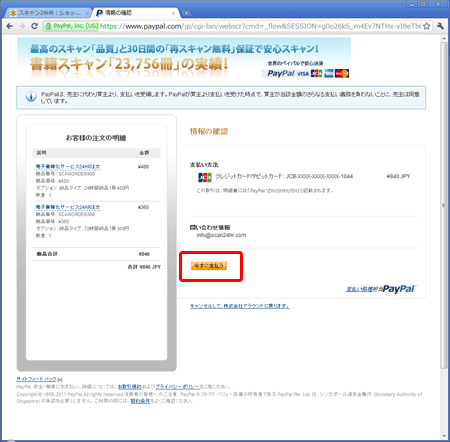Minimize the browser window
Image resolution: width=450 pixels, height=442 pixels.
tap(412, 4)
